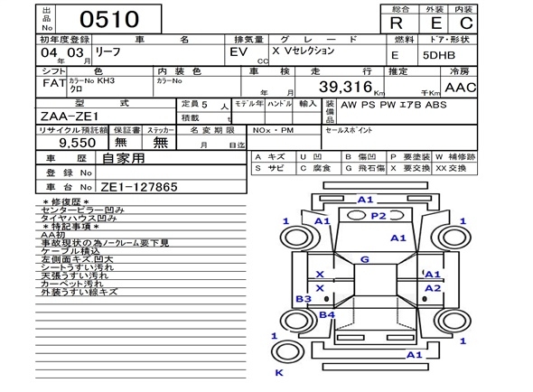
Task: Select the note センターピラー凹み
Action: click(82, 210)
